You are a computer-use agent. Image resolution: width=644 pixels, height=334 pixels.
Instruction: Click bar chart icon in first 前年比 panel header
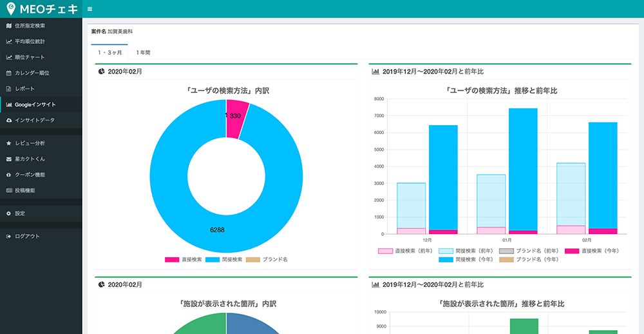click(375, 72)
